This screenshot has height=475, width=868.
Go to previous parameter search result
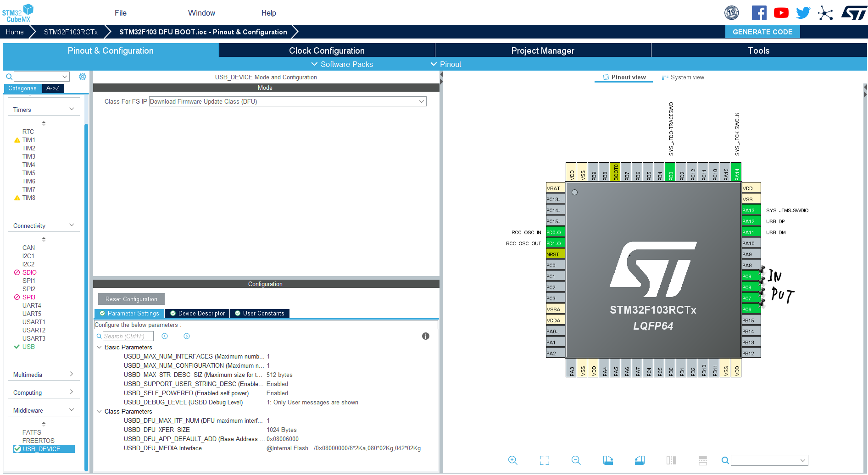coord(165,336)
